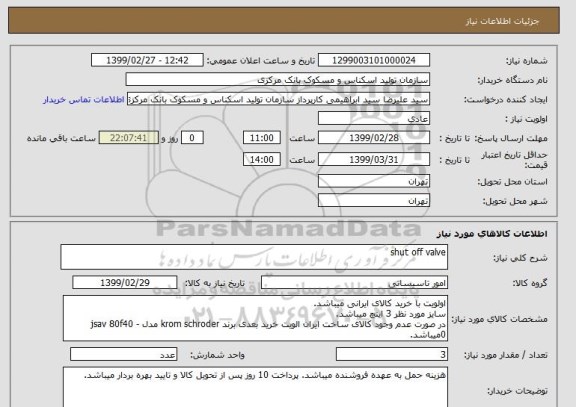Select the تعداد / مقدار مورد نیاز label

[x=505, y=355]
